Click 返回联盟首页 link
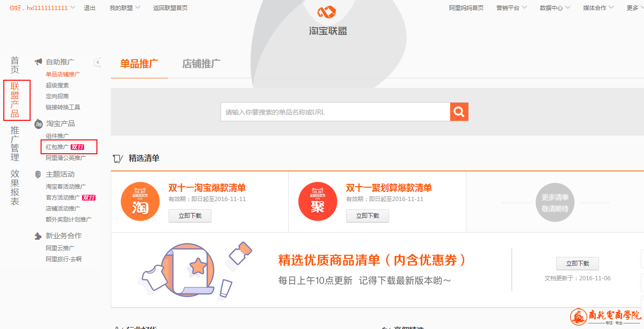 click(170, 8)
